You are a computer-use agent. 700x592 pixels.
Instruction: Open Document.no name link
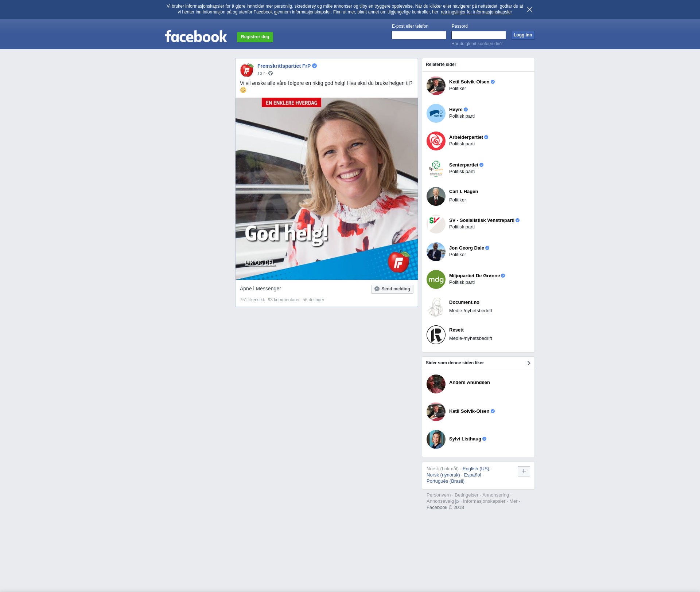pyautogui.click(x=464, y=302)
